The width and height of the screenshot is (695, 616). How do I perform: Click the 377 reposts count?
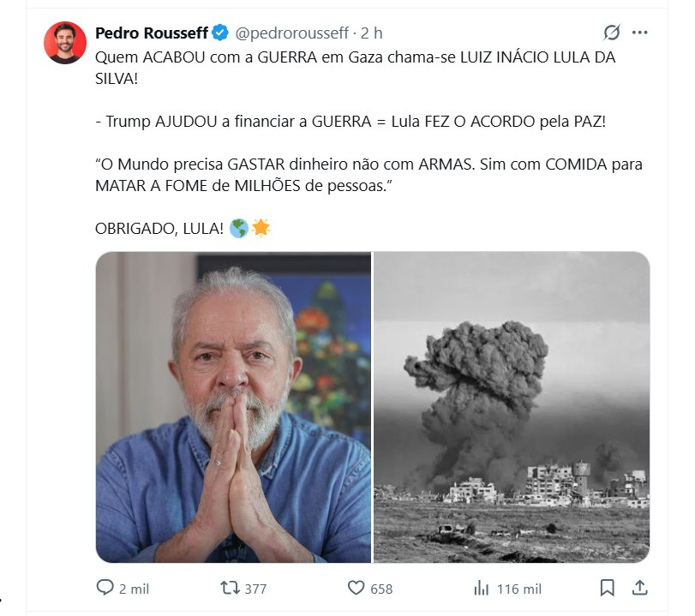coord(255,589)
